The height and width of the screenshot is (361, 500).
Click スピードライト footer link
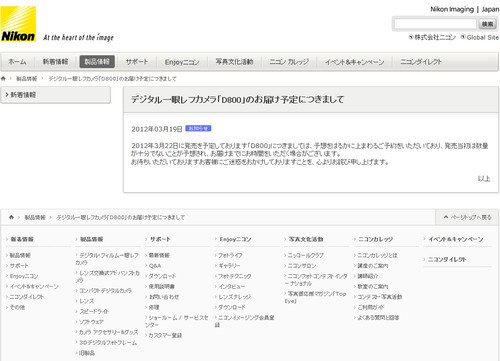pyautogui.click(x=94, y=311)
